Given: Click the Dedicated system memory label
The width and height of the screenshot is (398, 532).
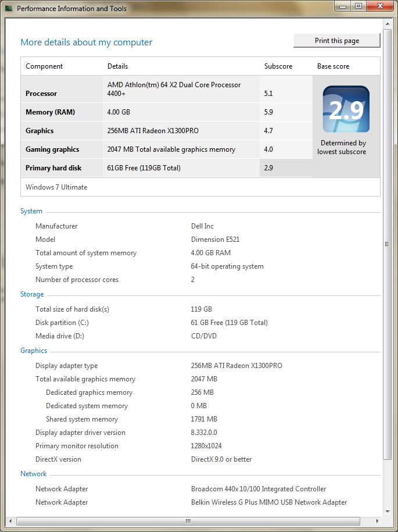Looking at the screenshot, I should click(87, 406).
